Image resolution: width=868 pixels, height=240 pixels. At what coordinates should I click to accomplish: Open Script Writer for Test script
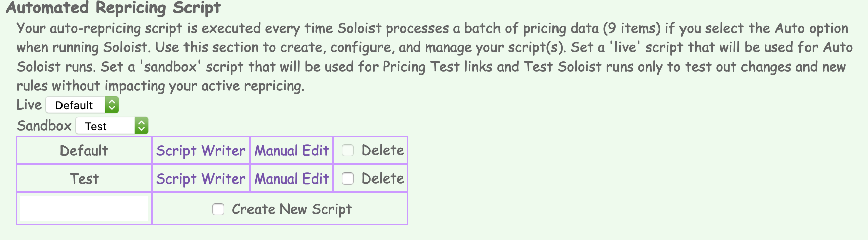[201, 178]
